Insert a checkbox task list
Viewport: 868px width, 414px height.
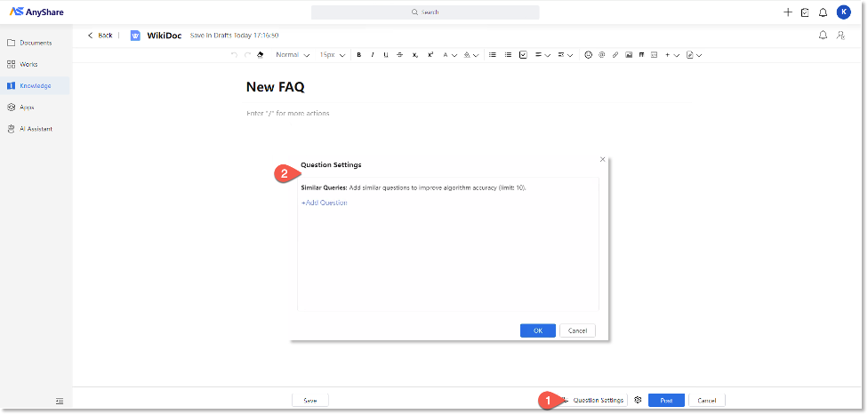click(523, 55)
